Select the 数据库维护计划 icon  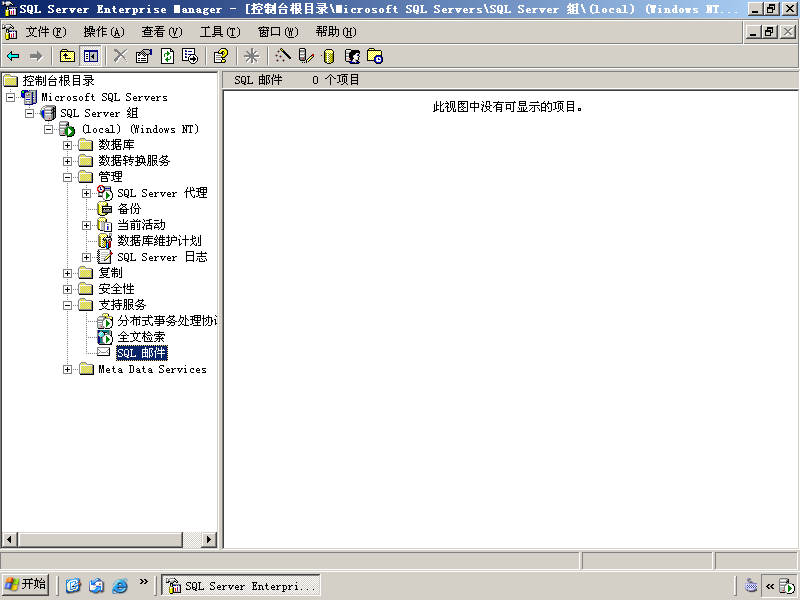click(x=105, y=241)
